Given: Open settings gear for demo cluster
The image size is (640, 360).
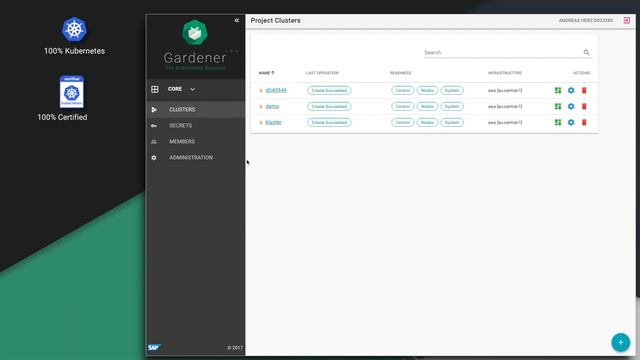Looking at the screenshot, I should [x=571, y=106].
